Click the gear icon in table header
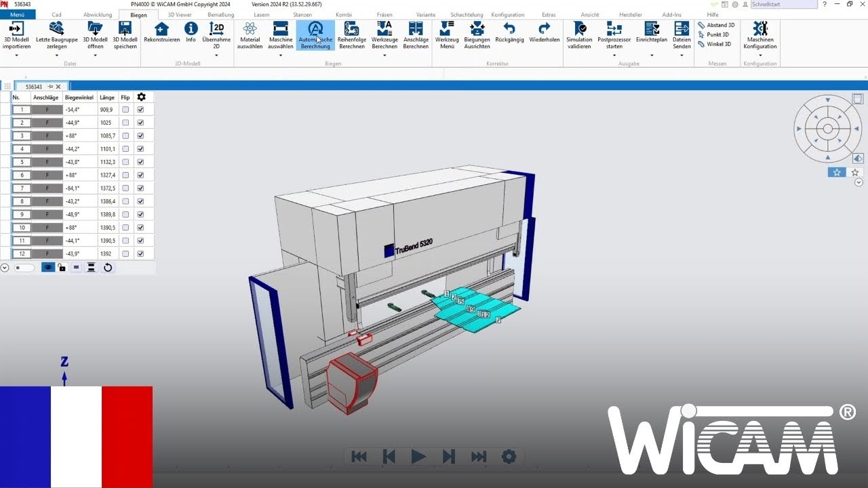 pos(141,97)
